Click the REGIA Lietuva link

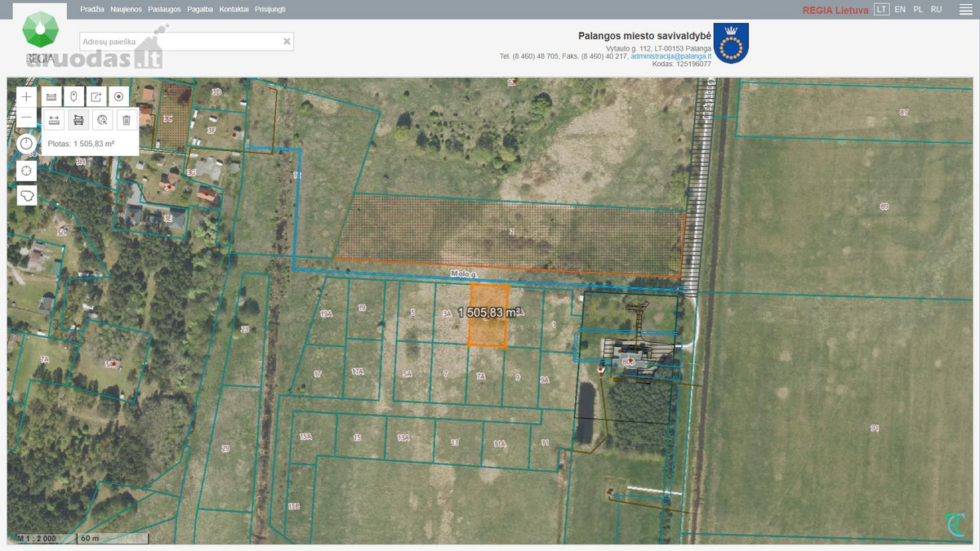point(835,10)
